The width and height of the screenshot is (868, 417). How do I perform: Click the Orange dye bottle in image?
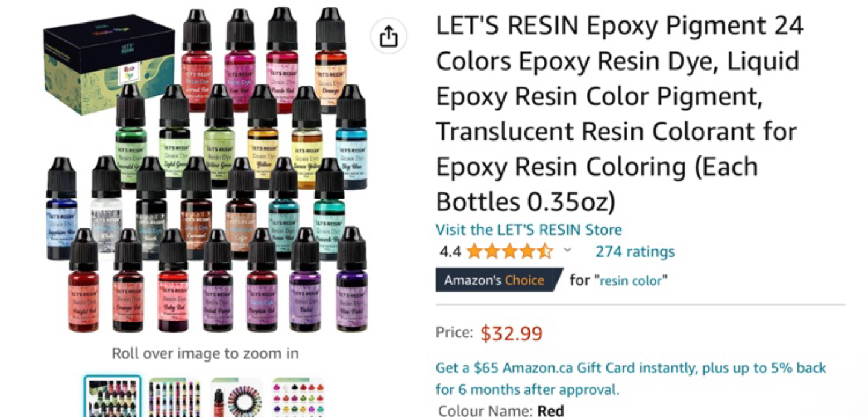pos(330,60)
